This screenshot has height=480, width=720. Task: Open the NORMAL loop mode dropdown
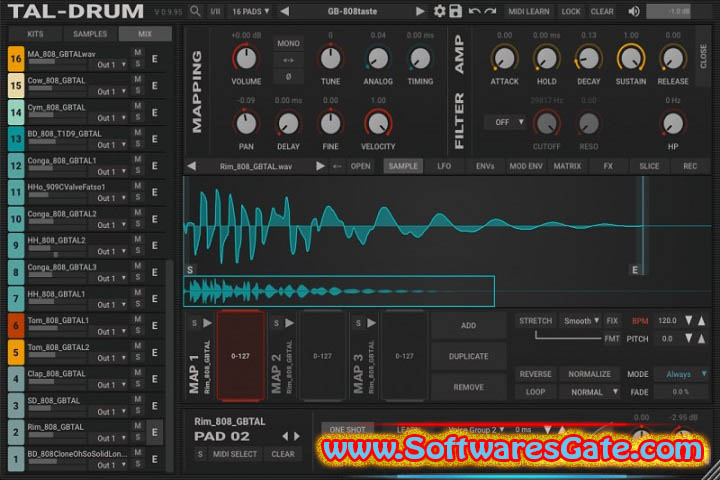590,392
